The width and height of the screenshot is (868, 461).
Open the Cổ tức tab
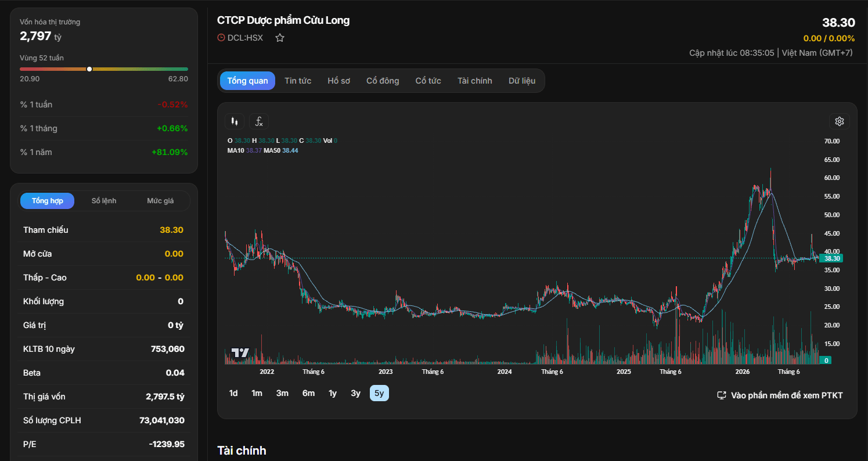428,81
